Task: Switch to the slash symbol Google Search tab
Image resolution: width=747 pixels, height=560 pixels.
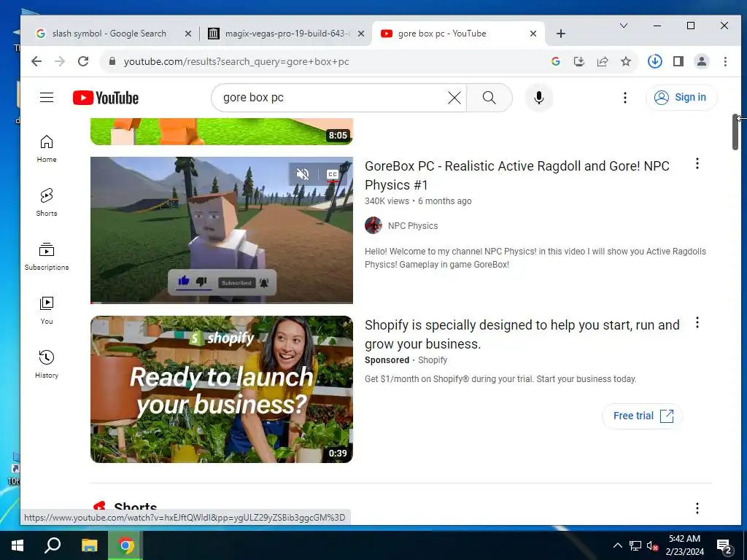Action: coord(109,34)
